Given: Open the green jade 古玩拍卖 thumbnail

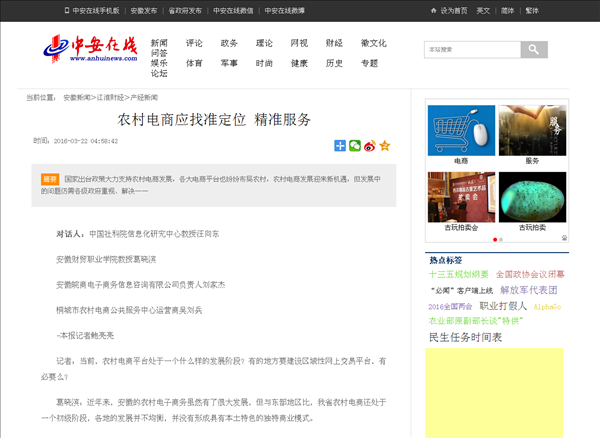Looking at the screenshot, I should click(533, 196).
